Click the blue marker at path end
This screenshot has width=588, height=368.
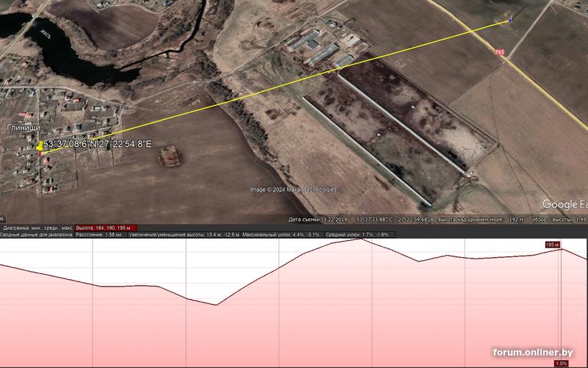(510, 20)
